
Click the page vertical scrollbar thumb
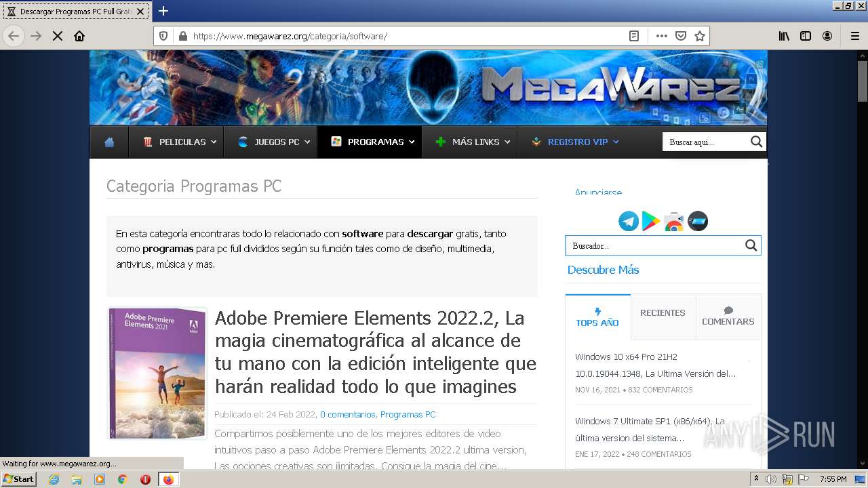862,81
